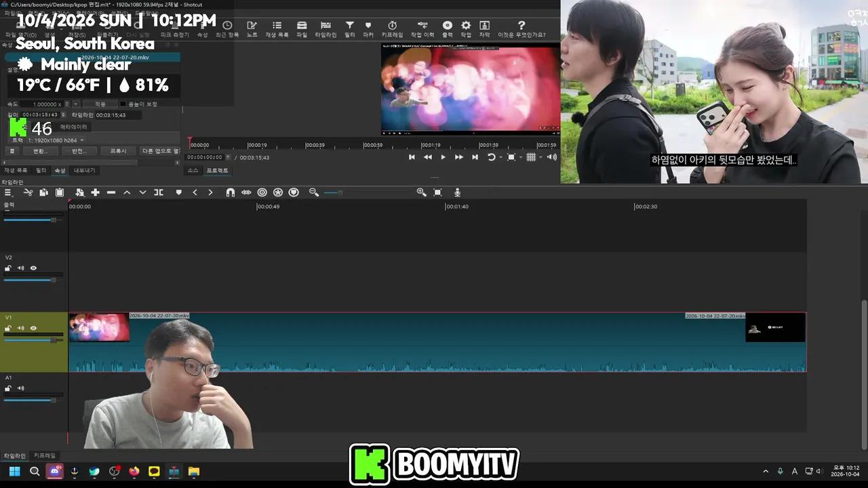Mute the A1 audio track

point(20,388)
